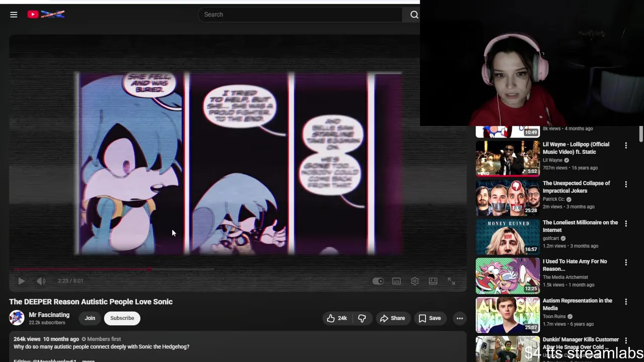Screen dimensions: 644x362
Task: Open options menu for the Impractical Jokers video
Action: click(x=626, y=185)
